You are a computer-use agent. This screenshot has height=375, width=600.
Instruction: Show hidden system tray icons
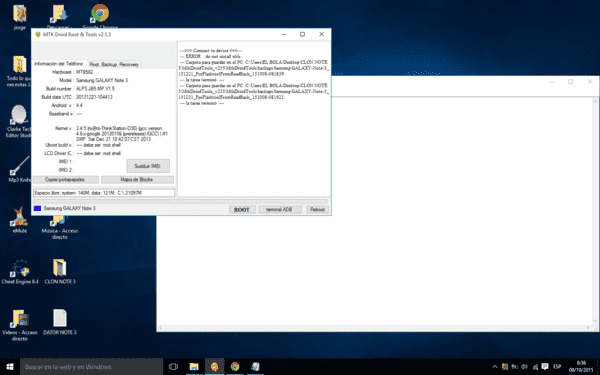[495, 367]
